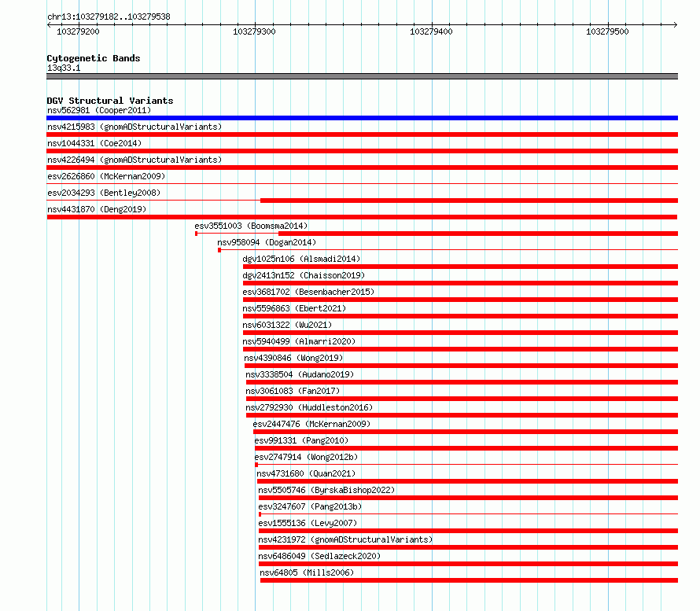Click the red bar under esv1555136 (Levy2007)

pyautogui.click(x=468, y=531)
